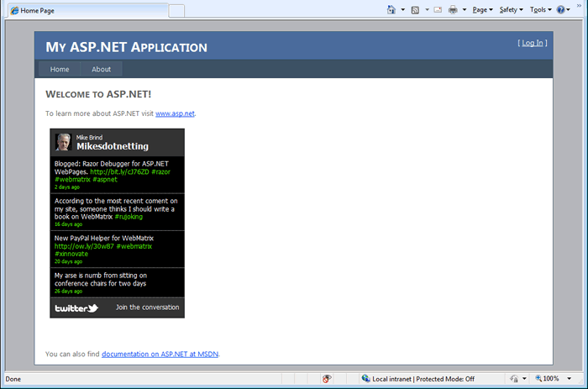Viewport: 588px width, 389px height.
Task: Open the Home icon dropdown arrow
Action: coord(402,10)
